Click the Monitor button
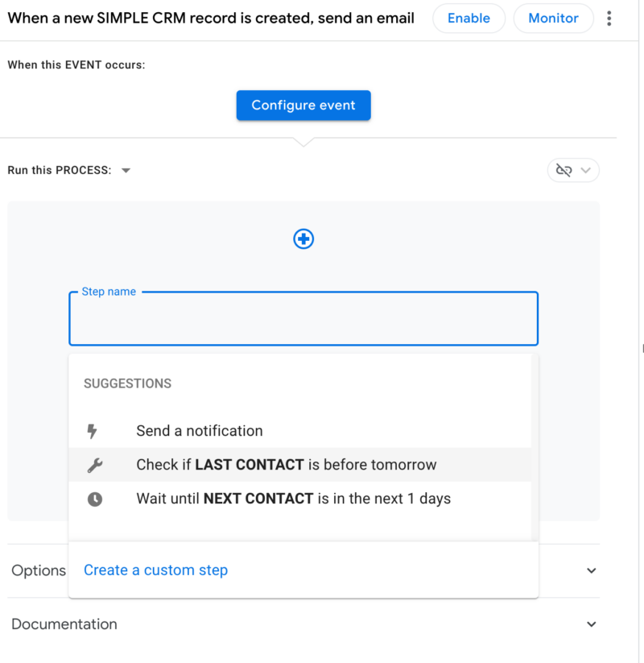This screenshot has height=663, width=644. [x=553, y=18]
